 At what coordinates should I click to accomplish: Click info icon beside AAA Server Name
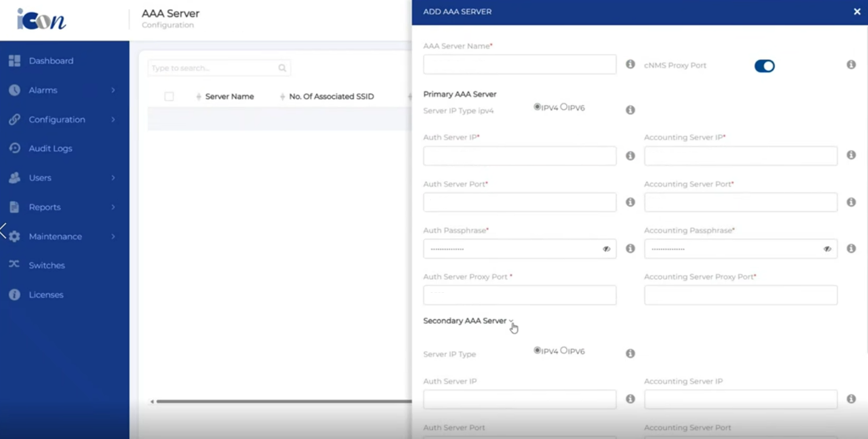tap(630, 65)
